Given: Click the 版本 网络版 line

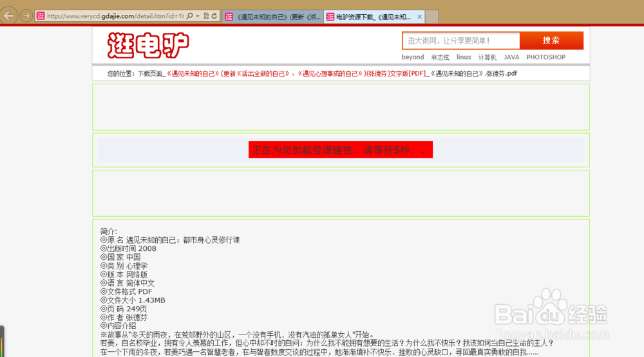Looking at the screenshot, I should pos(124,275).
